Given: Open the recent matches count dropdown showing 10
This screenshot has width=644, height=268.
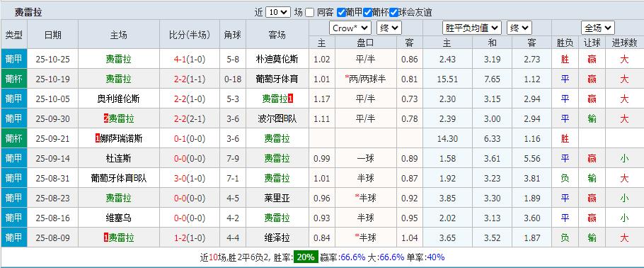Looking at the screenshot, I should (x=278, y=12).
